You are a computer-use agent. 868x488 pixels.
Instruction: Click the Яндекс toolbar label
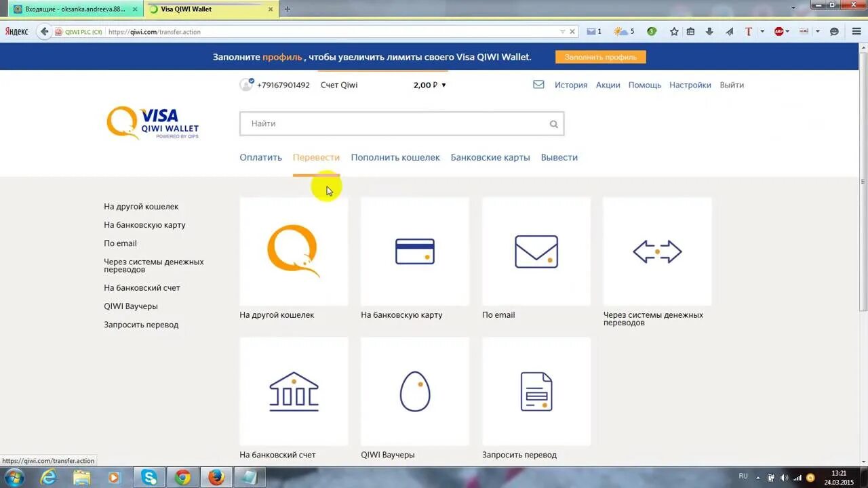click(x=16, y=31)
